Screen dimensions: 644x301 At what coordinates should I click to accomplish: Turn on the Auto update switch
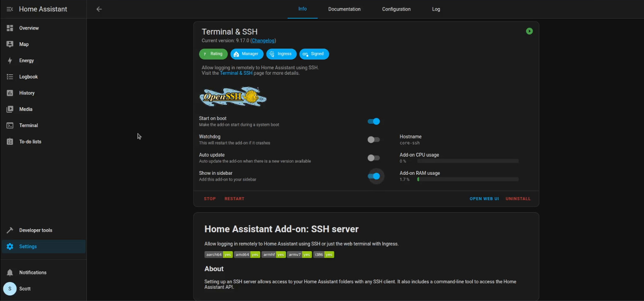tap(374, 158)
